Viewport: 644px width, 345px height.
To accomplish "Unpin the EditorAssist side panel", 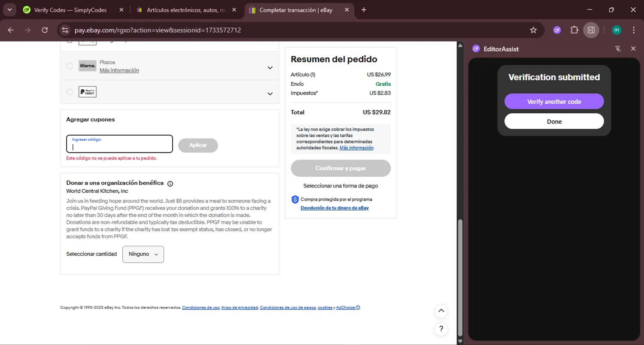I will (x=618, y=49).
